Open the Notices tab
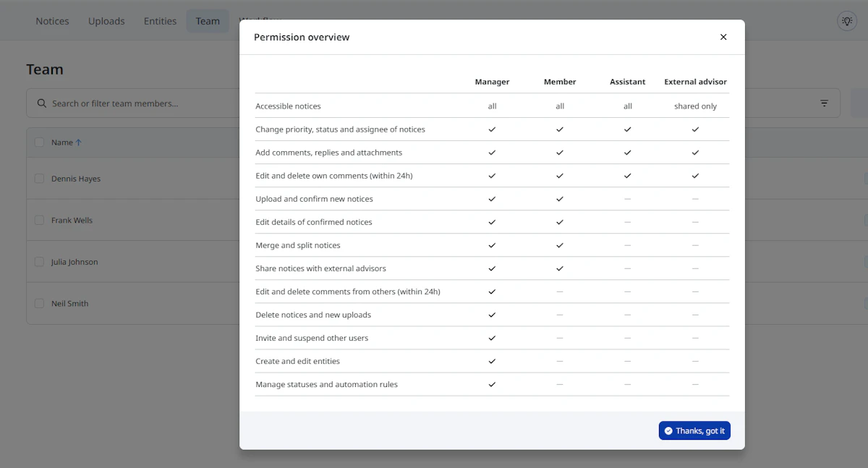The height and width of the screenshot is (468, 868). click(52, 21)
